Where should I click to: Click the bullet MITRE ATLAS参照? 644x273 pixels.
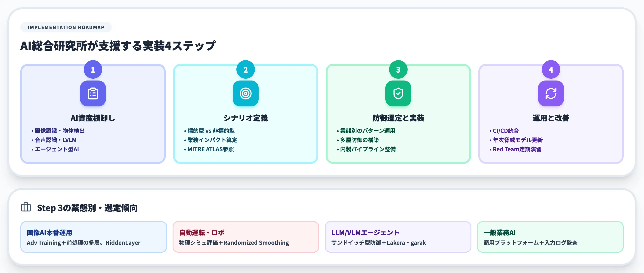209,149
